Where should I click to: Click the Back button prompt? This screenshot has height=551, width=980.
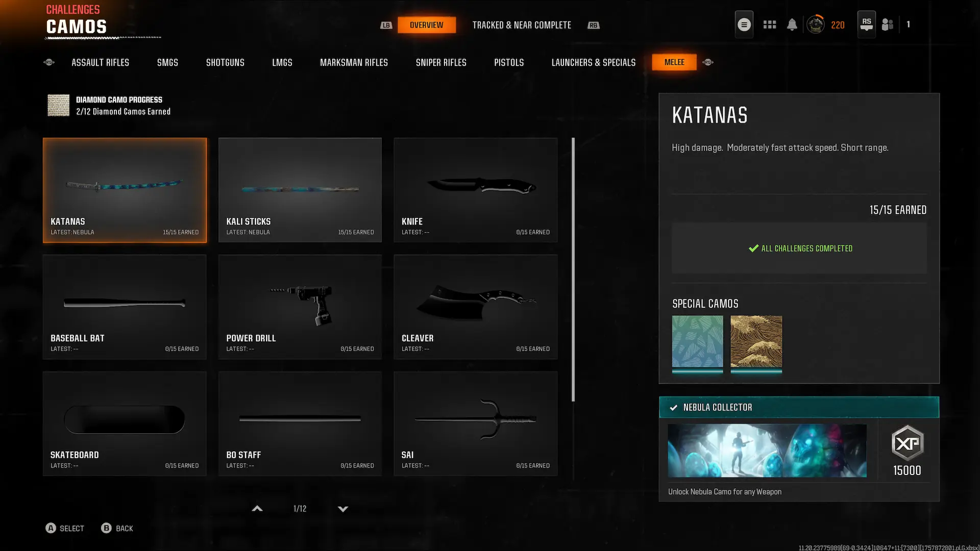[x=117, y=528]
